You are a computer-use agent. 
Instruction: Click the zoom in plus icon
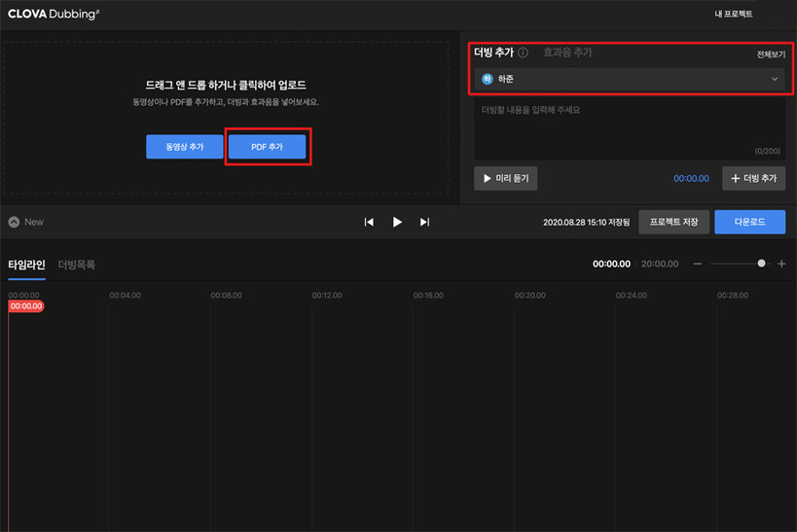[x=781, y=264]
